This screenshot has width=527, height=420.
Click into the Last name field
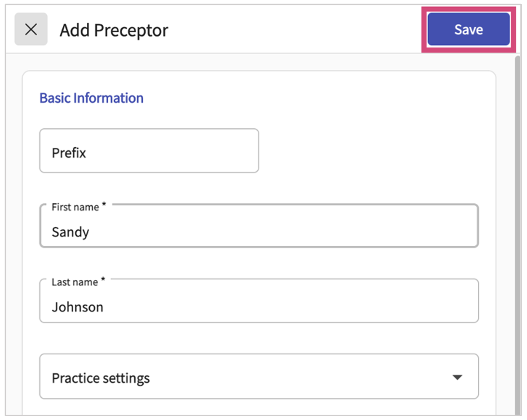tap(259, 307)
